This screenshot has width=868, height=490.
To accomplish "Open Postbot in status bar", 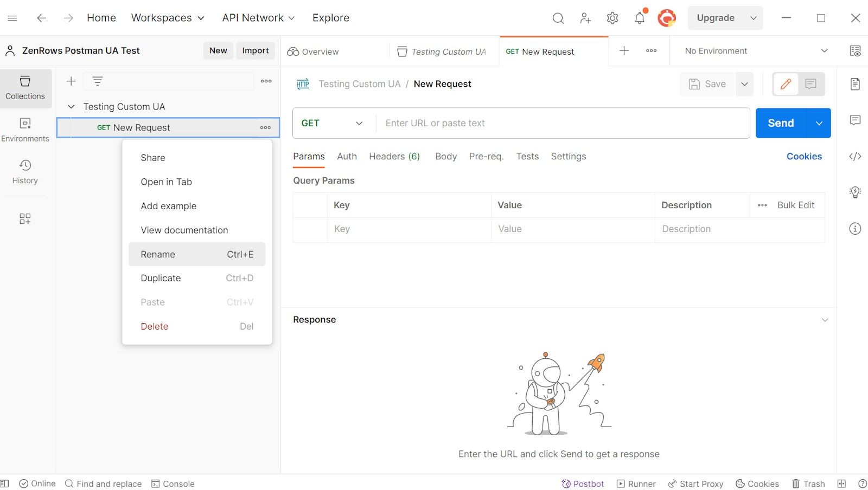I will click(x=583, y=483).
